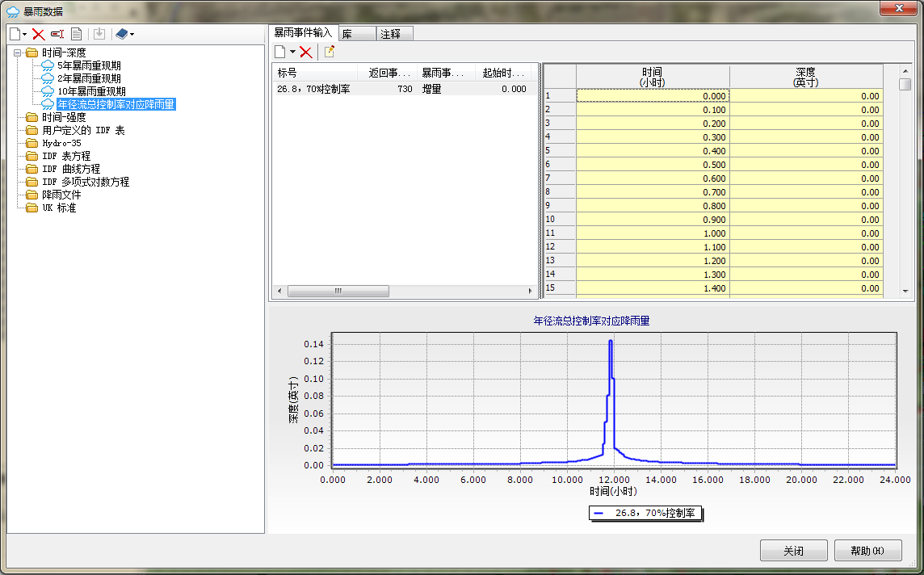Select the 用户定义的 IDF 表 folder

83,131
